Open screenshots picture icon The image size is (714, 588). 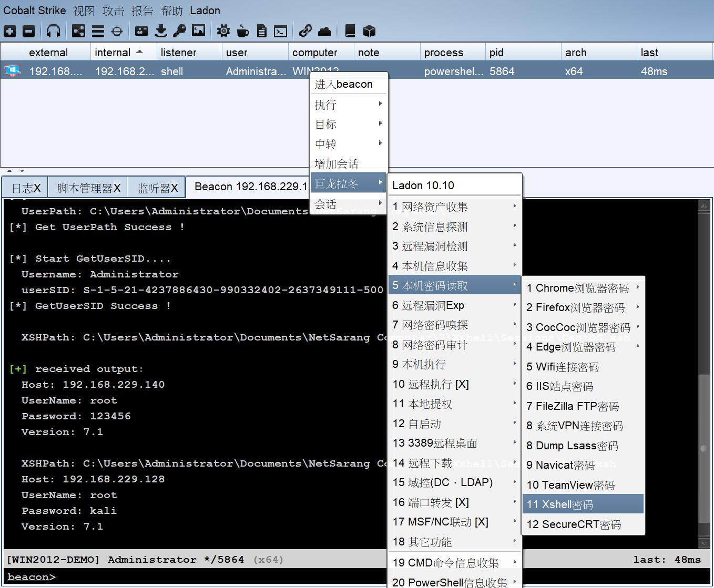pyautogui.click(x=199, y=31)
